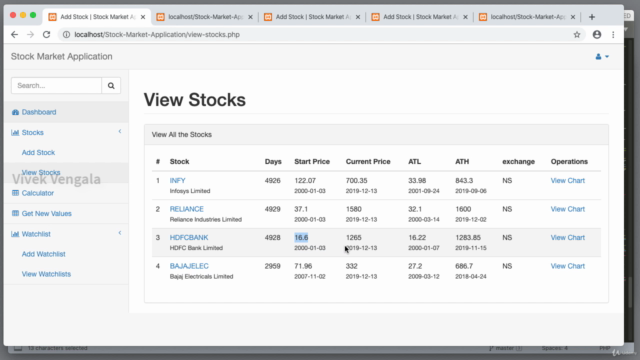Click the Get New Values table icon
The image size is (640, 360).
pos(16,213)
